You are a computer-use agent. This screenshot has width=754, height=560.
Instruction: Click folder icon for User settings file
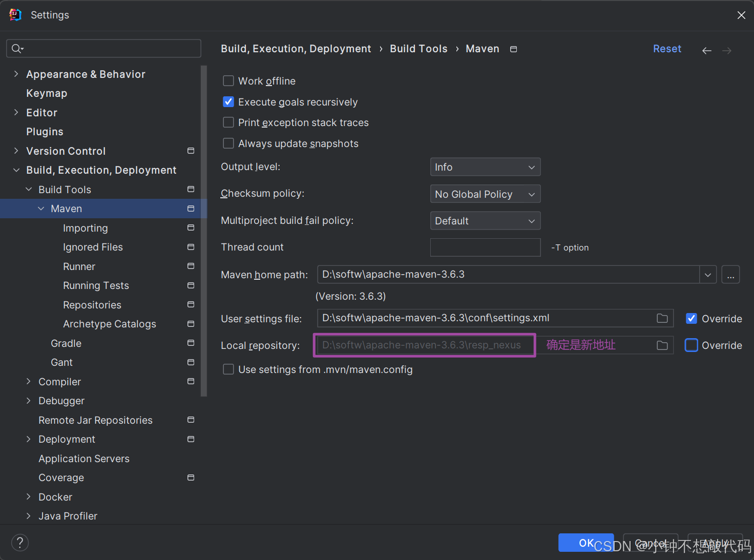tap(662, 319)
